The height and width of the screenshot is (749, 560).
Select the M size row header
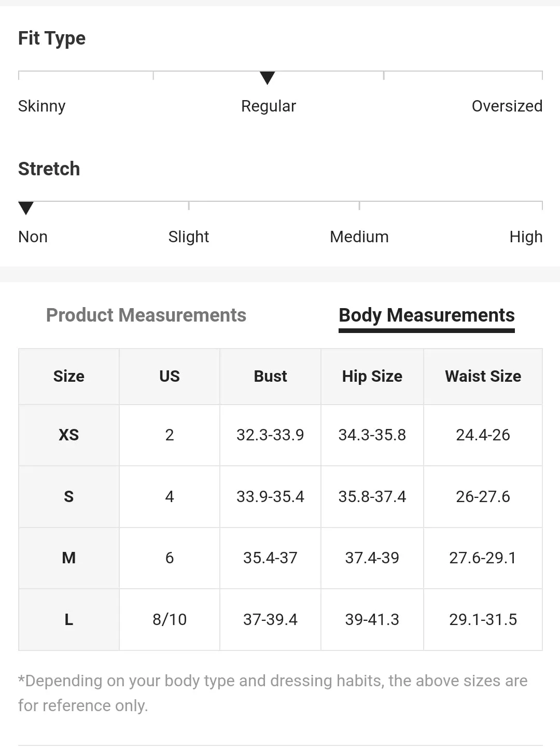point(69,558)
